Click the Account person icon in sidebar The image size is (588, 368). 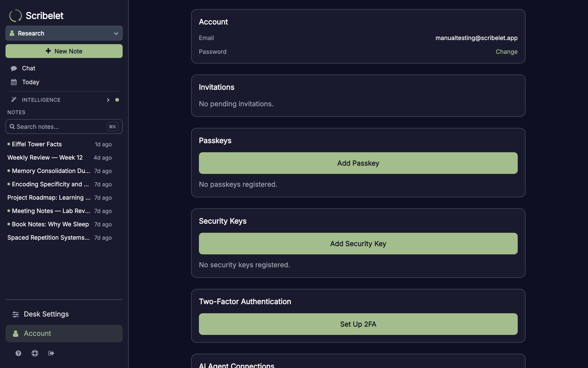[16, 333]
